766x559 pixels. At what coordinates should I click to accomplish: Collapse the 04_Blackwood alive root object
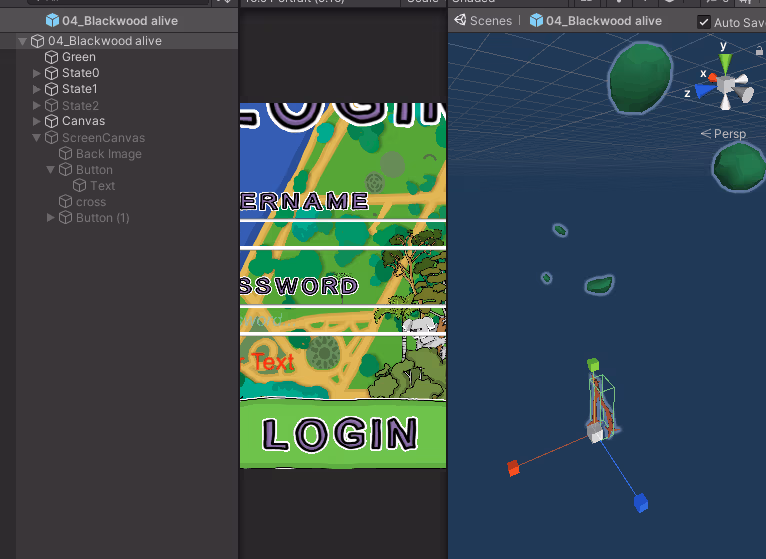click(x=23, y=41)
